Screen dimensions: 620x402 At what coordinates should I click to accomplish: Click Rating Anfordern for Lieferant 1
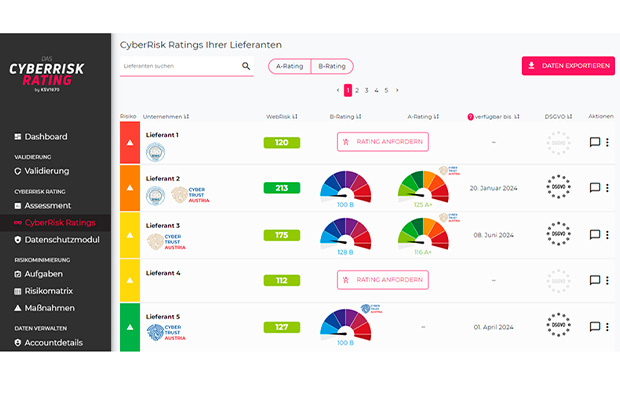(382, 142)
